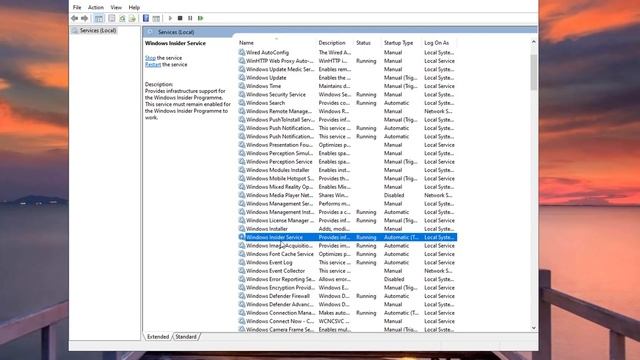Sort by the Name column header
Viewport: 640px width, 360px height.
276,43
